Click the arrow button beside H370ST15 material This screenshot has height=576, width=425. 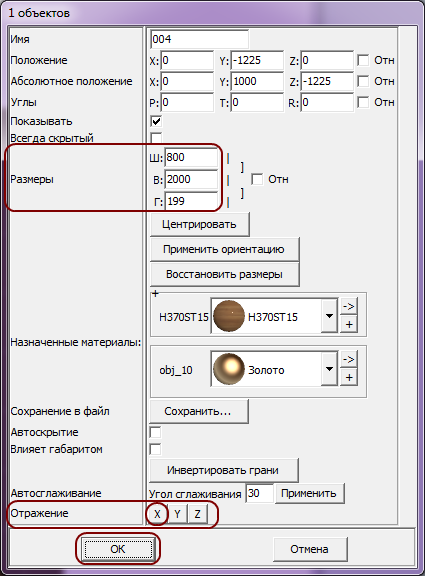point(349,306)
